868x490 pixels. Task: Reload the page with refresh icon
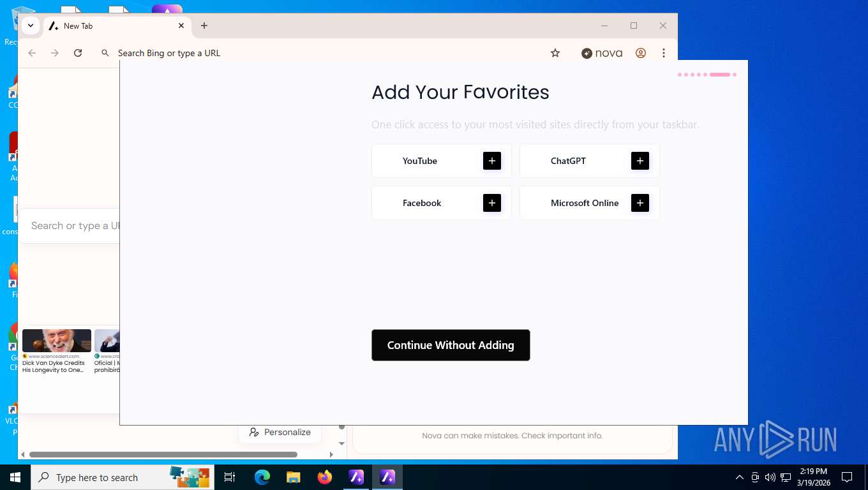78,53
